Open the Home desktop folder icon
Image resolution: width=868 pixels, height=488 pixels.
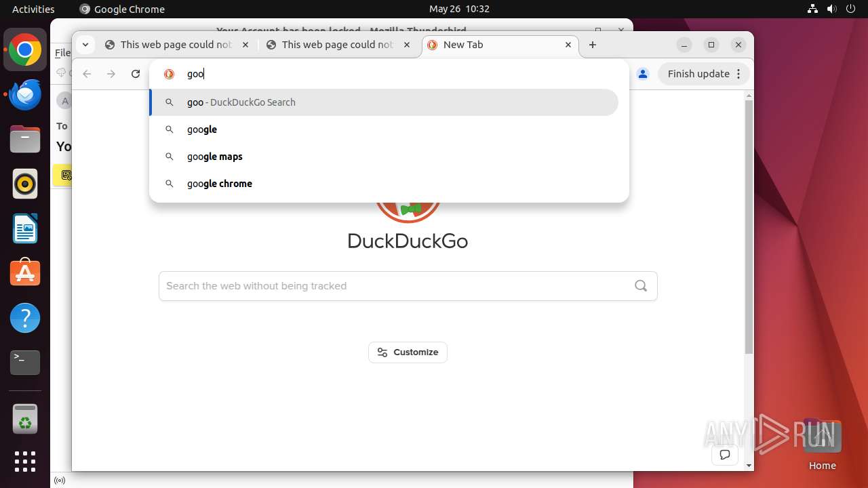822,444
